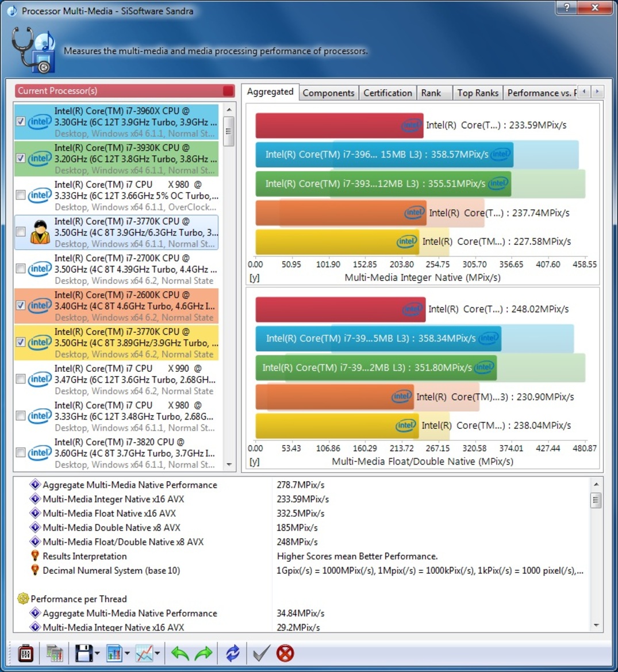Click the line graph icon

click(x=144, y=653)
